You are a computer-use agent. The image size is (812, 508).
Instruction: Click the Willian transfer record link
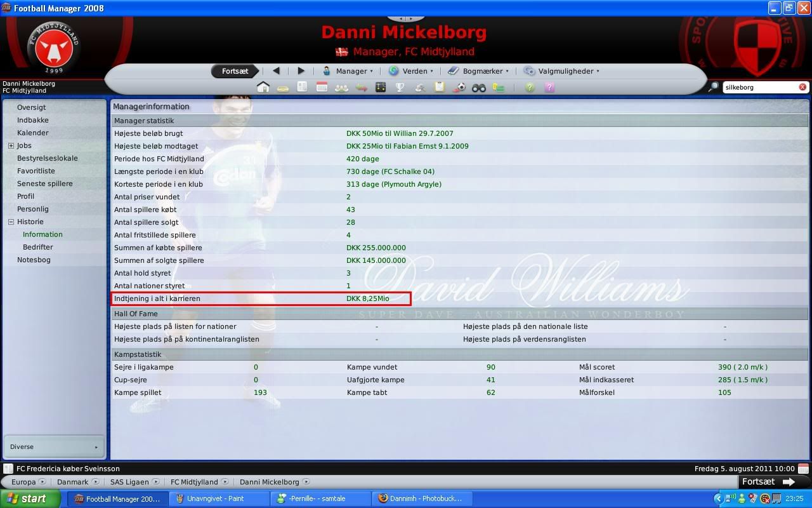[x=400, y=133]
